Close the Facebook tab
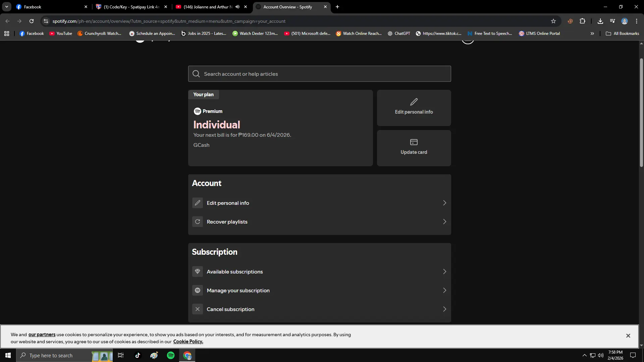Screen dimensions: 644x362 [86, 7]
